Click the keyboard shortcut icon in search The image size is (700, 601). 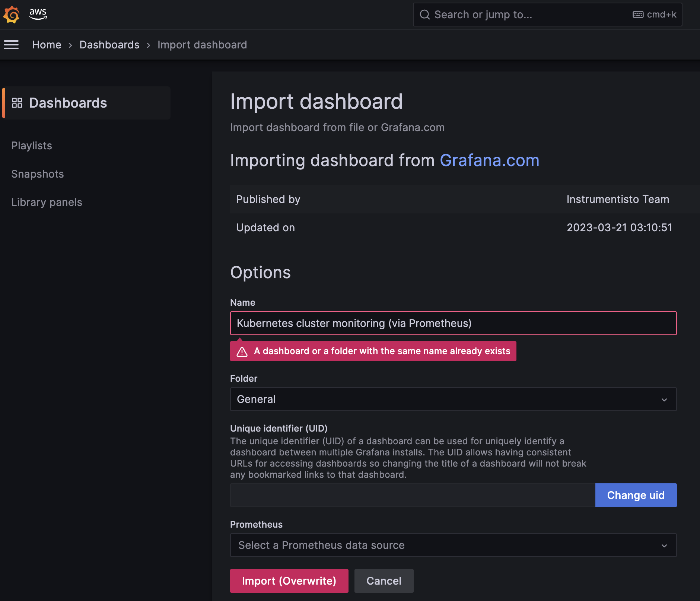pyautogui.click(x=638, y=15)
